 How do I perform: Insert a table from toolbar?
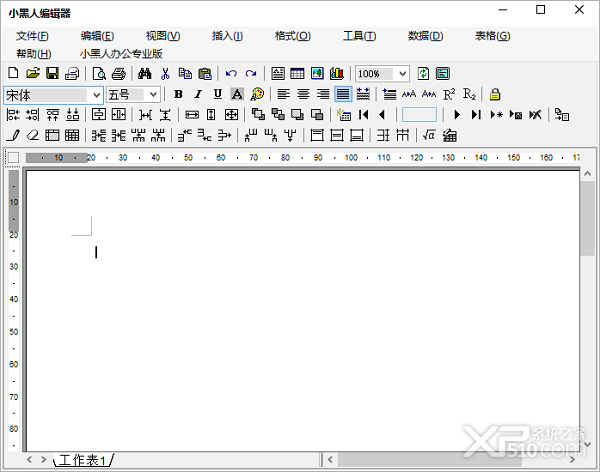click(x=297, y=73)
